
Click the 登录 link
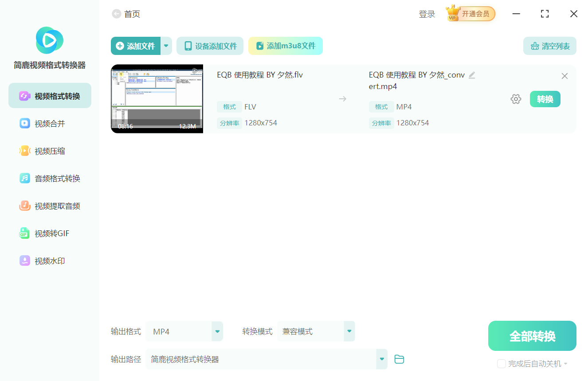pyautogui.click(x=427, y=14)
